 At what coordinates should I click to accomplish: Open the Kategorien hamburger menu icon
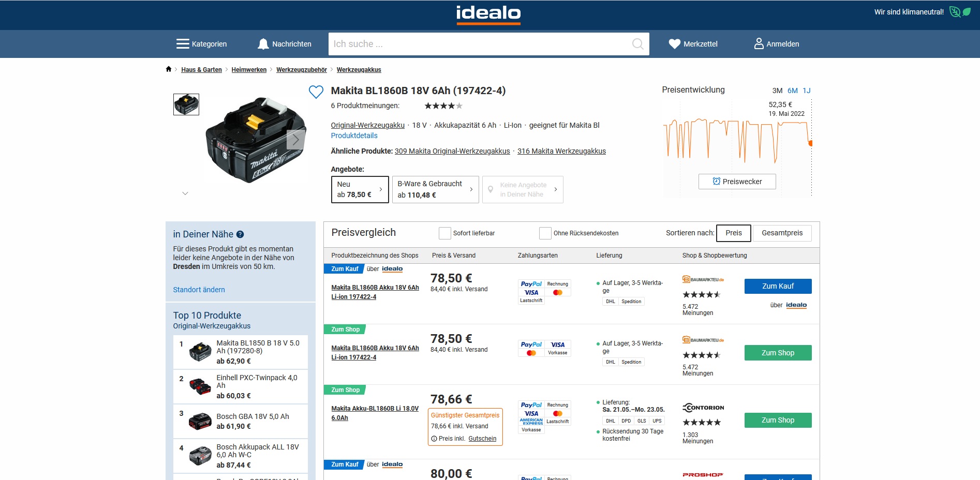point(182,44)
